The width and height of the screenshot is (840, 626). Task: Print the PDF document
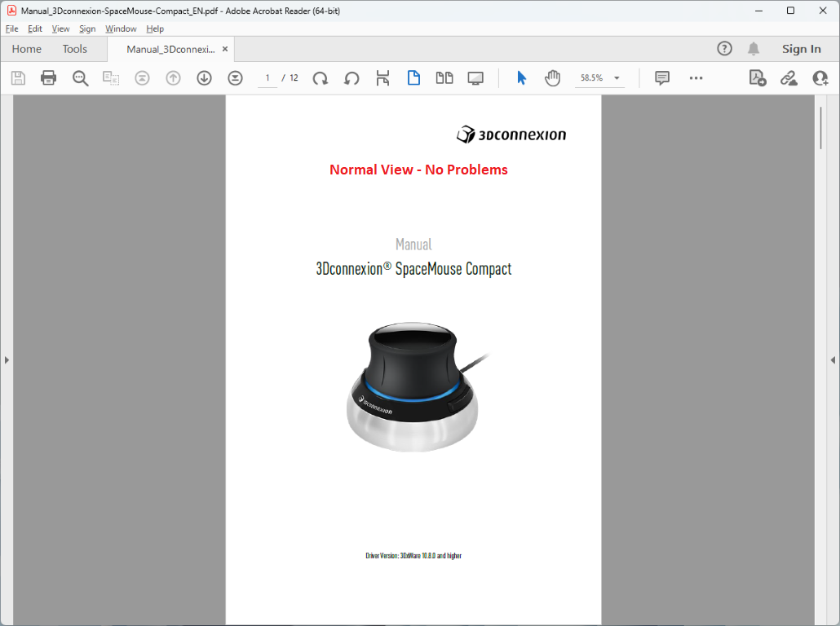47,77
